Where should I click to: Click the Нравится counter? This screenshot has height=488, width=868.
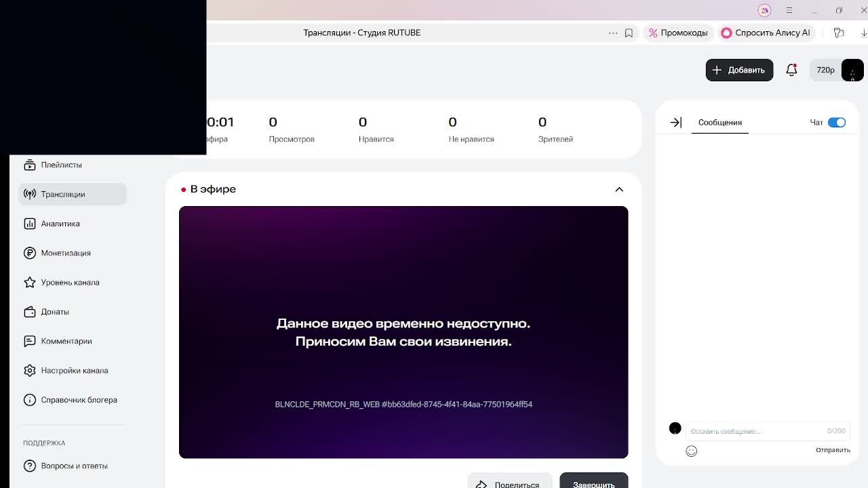click(376, 129)
